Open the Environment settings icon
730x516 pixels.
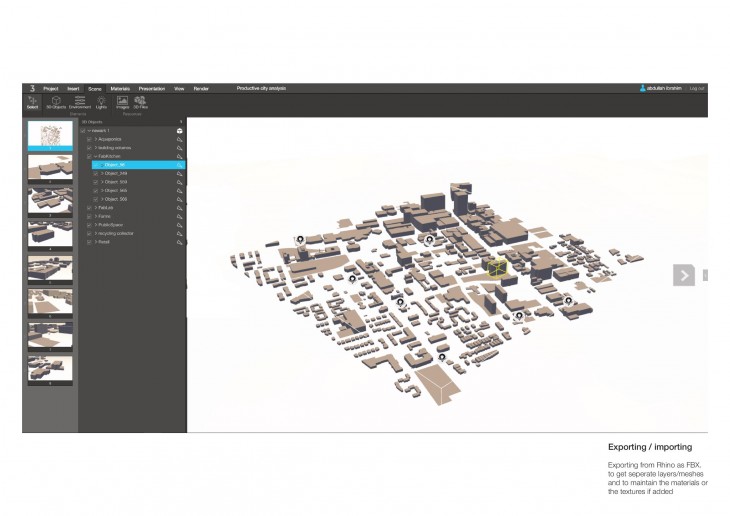80,102
